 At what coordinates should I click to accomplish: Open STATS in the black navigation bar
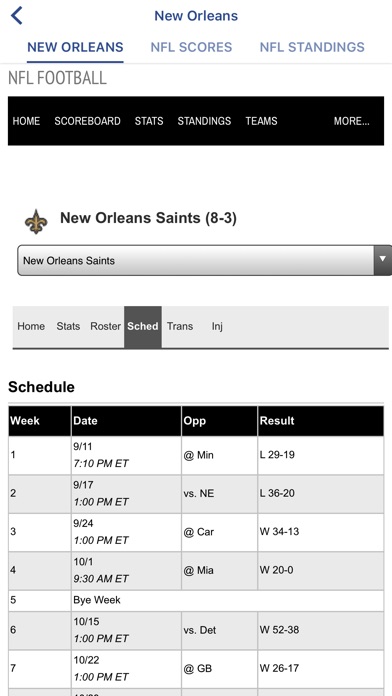[149, 121]
